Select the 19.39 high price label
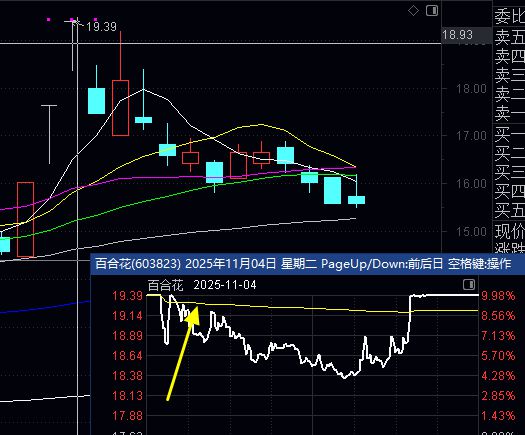The image size is (525, 435). point(101,27)
